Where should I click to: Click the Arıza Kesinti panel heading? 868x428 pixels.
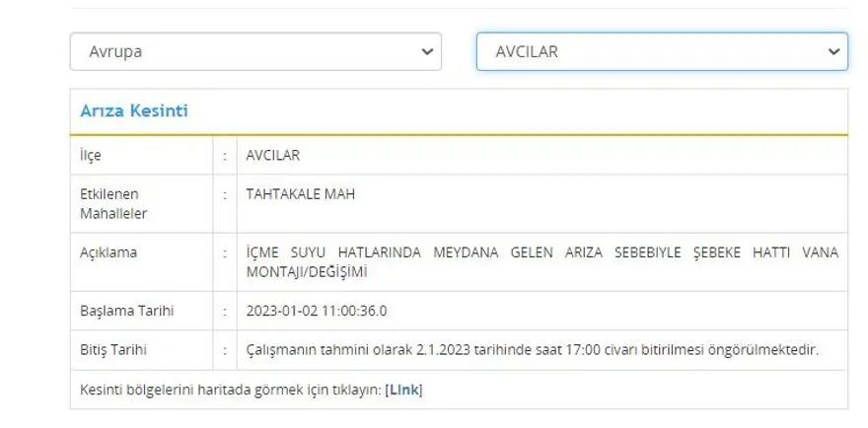[134, 111]
